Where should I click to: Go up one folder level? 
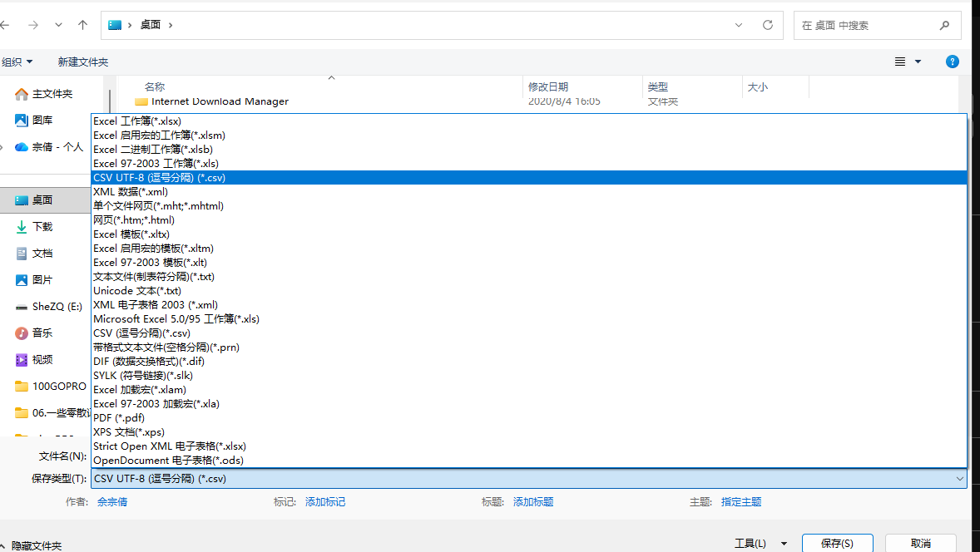click(82, 25)
